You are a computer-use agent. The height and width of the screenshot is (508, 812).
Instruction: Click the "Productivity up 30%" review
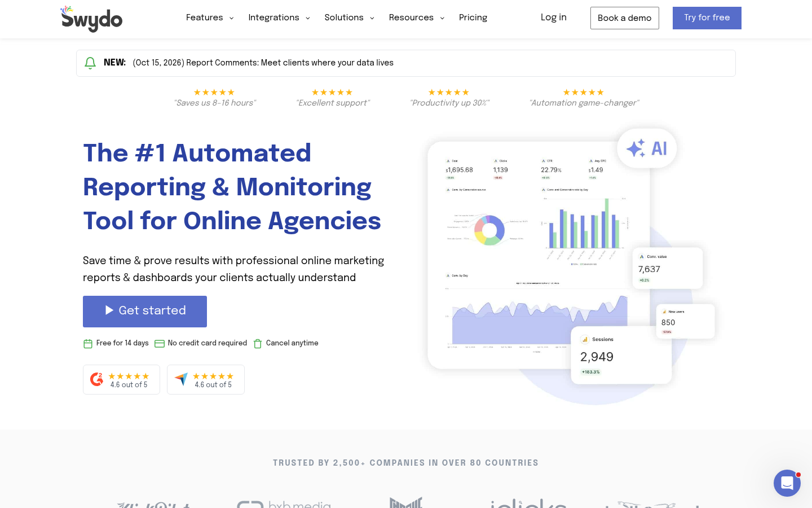[449, 98]
